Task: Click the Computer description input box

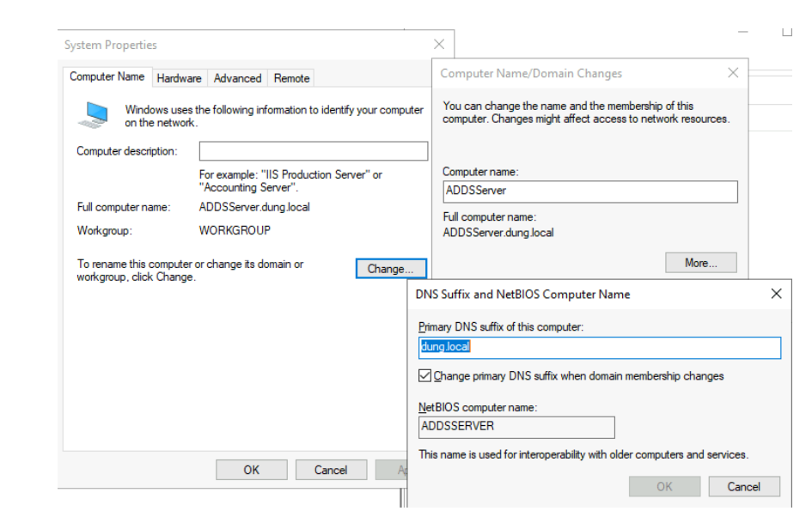Action: coord(313,150)
